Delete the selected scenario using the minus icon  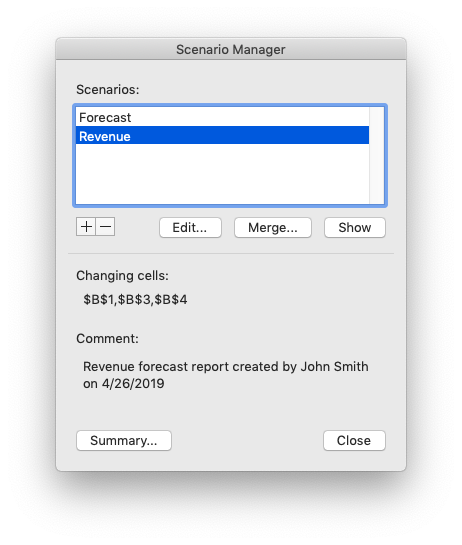pyautogui.click(x=105, y=227)
